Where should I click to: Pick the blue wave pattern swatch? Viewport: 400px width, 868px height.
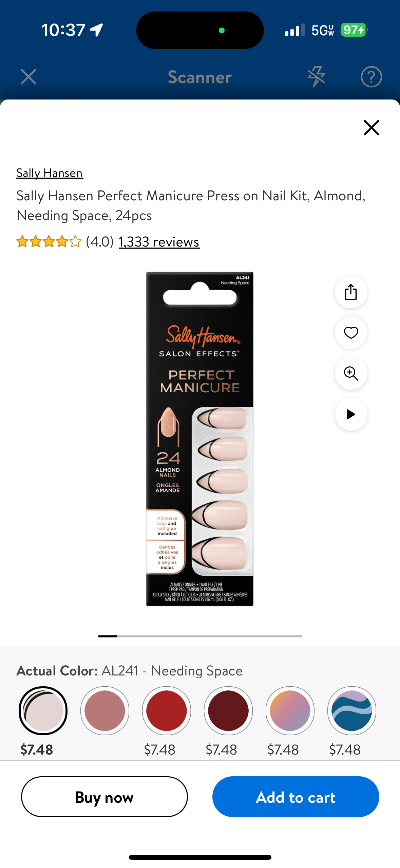click(352, 711)
